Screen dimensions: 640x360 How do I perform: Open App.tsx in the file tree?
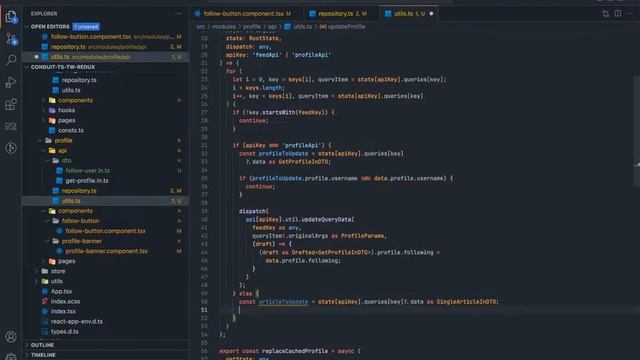(105, 291)
